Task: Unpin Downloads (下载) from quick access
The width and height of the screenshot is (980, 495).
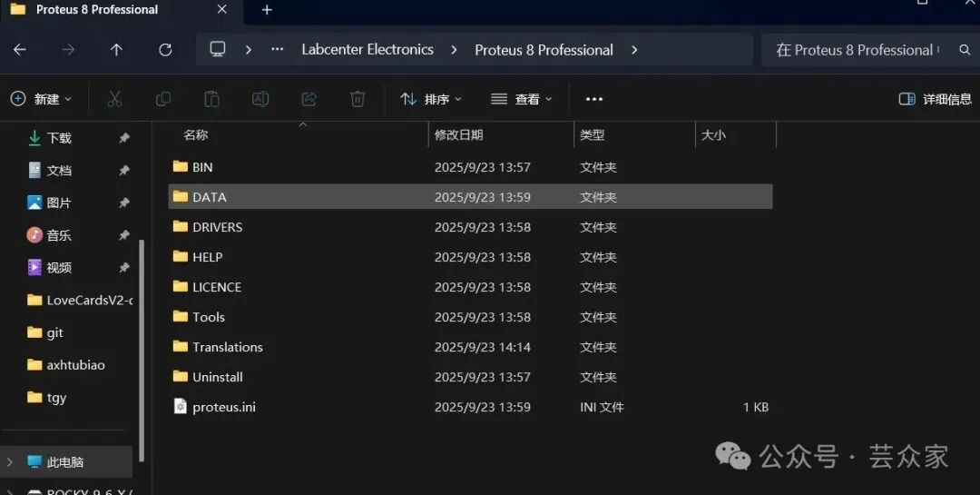Action: pos(124,138)
